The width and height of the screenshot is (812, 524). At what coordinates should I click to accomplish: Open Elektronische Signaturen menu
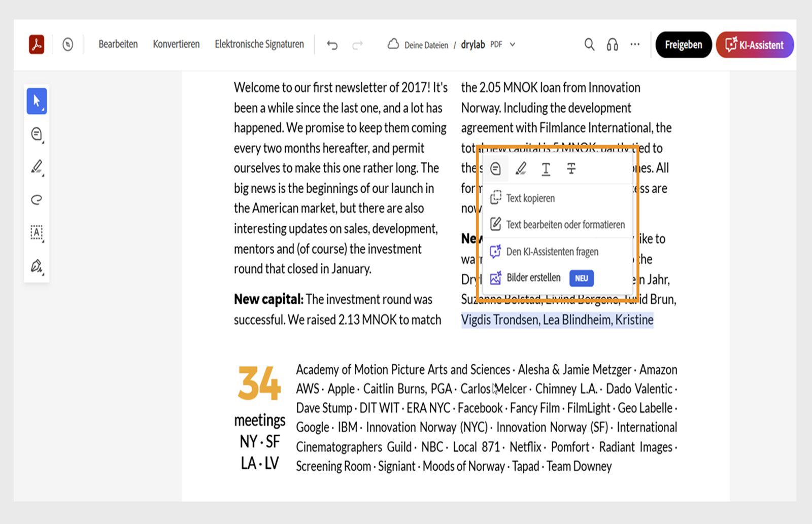259,45
